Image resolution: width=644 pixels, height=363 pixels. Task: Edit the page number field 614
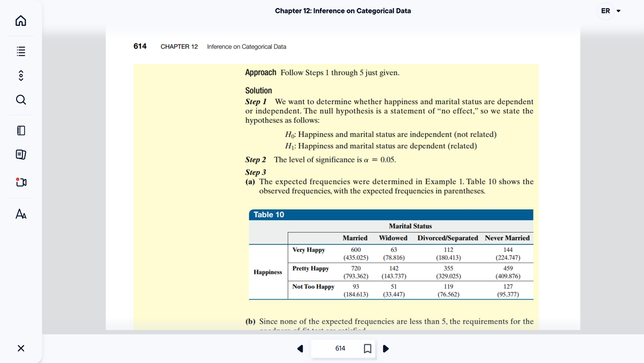tap(340, 349)
